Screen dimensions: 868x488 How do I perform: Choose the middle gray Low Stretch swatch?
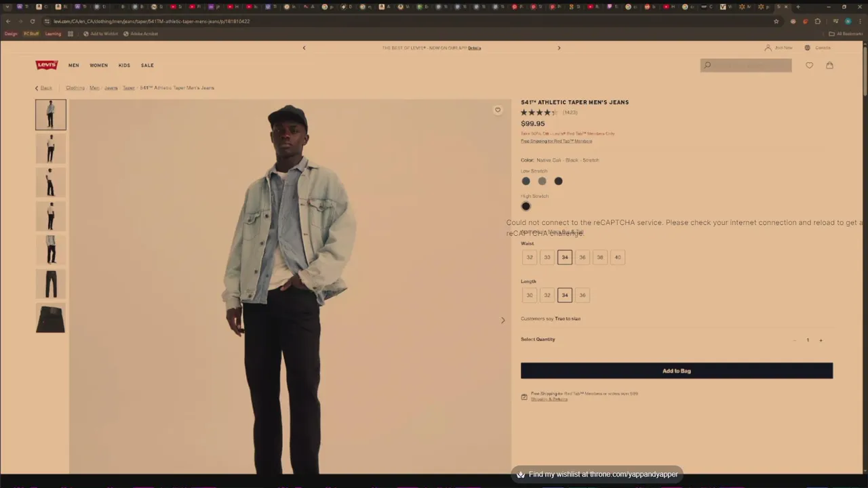(542, 181)
